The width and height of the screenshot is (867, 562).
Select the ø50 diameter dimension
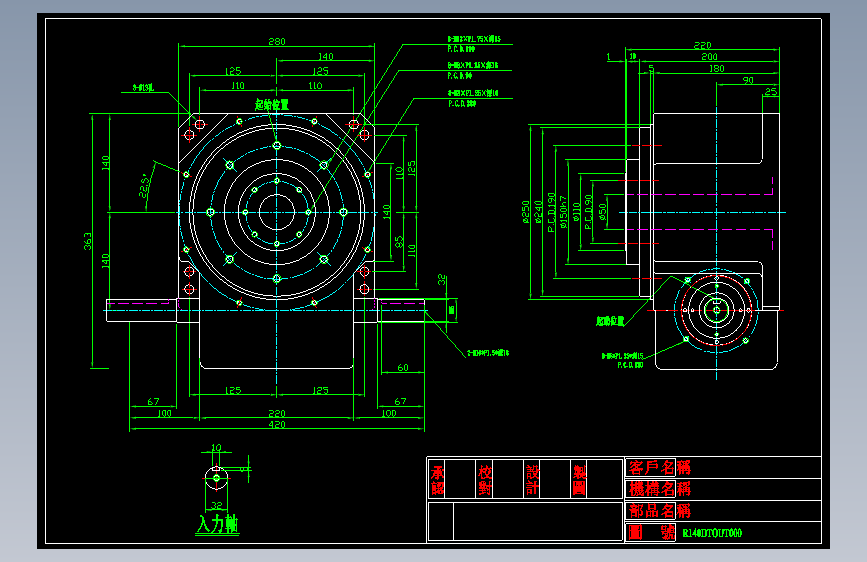602,212
